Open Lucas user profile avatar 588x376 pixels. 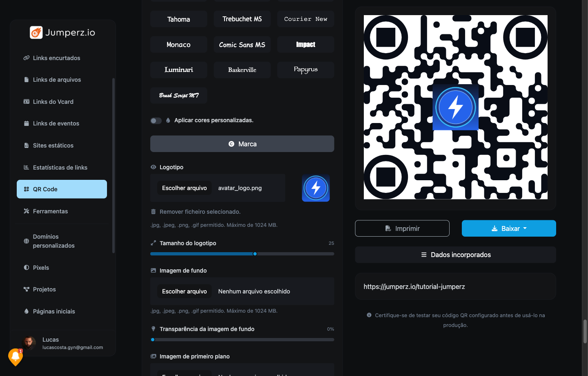tap(29, 343)
